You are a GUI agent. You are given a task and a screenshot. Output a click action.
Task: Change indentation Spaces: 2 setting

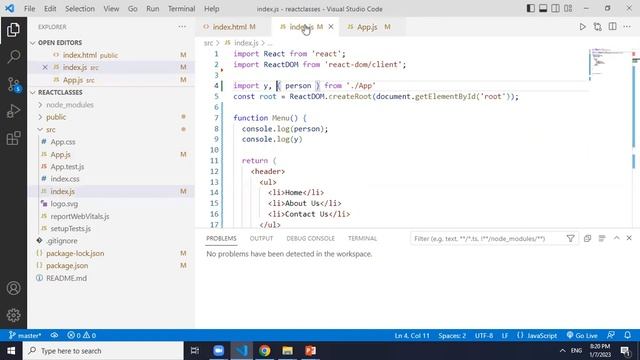452,336
